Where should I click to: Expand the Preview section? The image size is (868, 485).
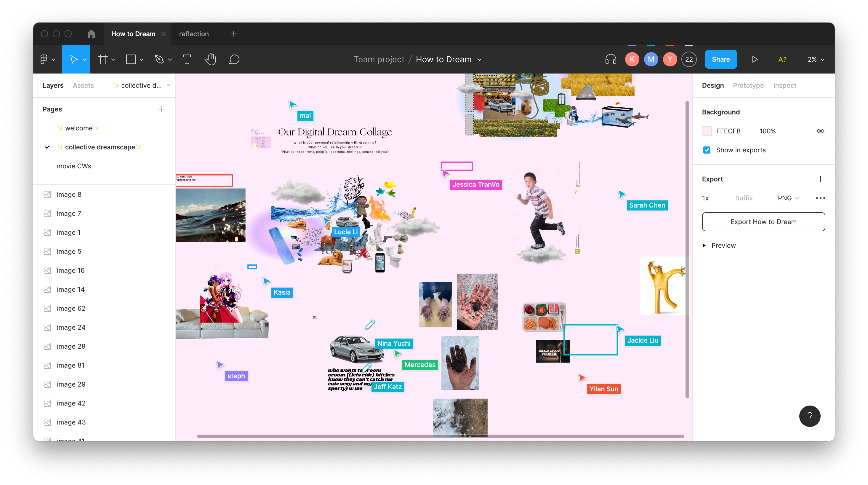click(704, 245)
